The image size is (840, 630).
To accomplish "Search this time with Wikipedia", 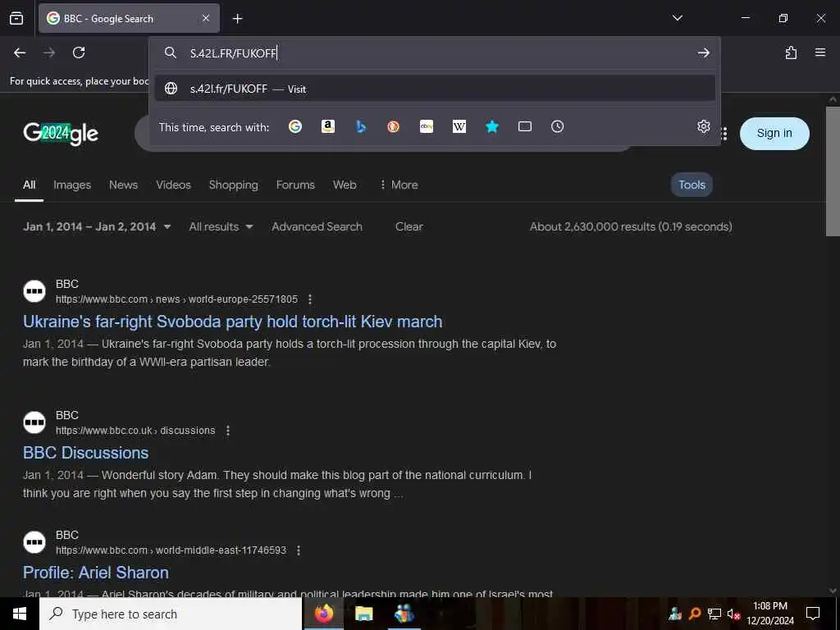I will (x=459, y=126).
